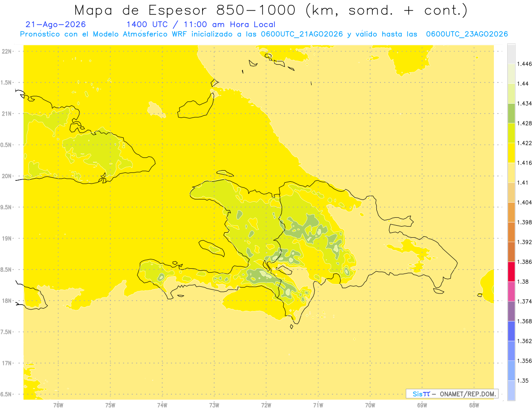Select the 68W longitude axis label
Screen dimensions: 532x411
point(474,405)
